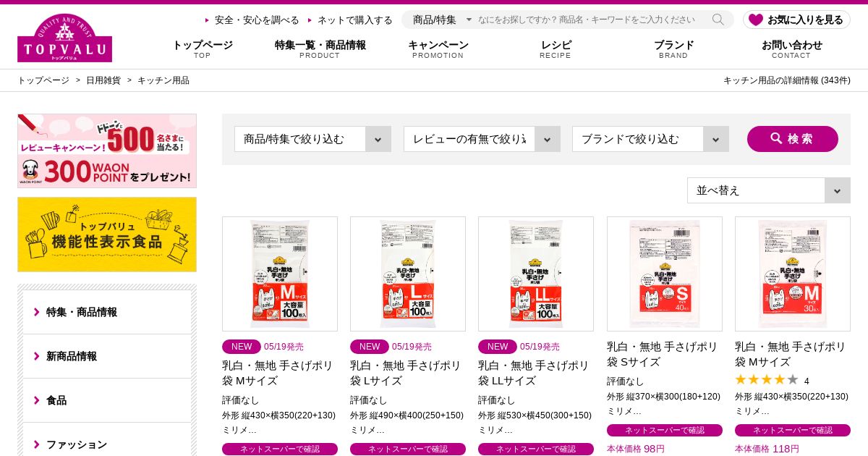Viewport: 868px width, 456px height.
Task: Click ネットスーパーで確認 under LLサイズ product
Action: (x=536, y=449)
